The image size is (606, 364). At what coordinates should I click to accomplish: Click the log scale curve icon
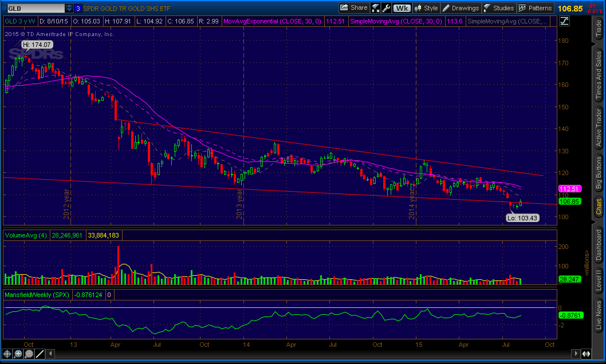click(x=565, y=21)
